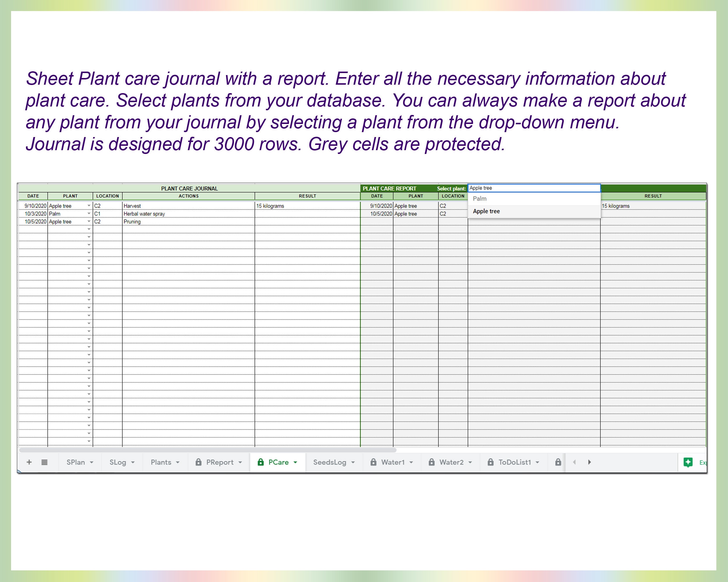Click the lock icon on Water1 tab
Screen dimensions: 728x582
373,462
